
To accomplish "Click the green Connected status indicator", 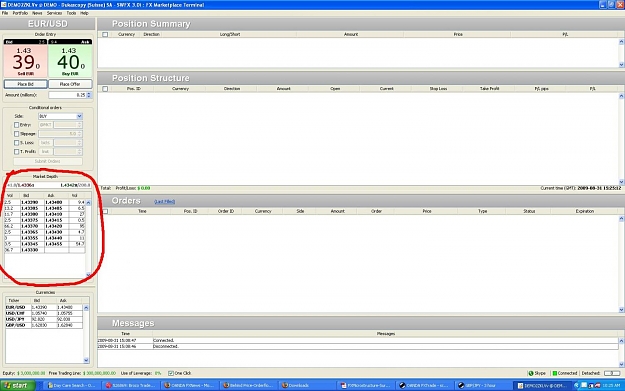I will [x=554, y=373].
